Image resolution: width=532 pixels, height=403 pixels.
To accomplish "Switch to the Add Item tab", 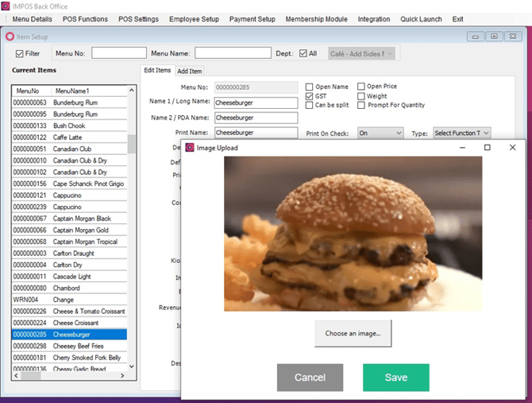I will click(189, 71).
